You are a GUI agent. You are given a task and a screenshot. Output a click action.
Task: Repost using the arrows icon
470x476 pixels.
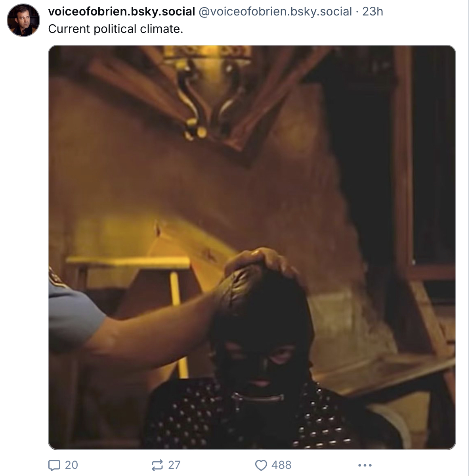tap(157, 465)
